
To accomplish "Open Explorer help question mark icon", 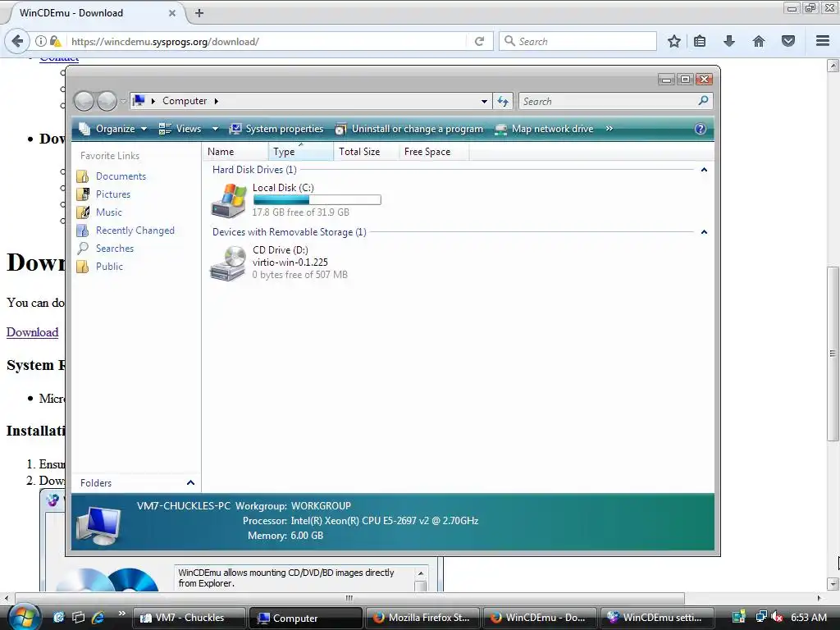I will (701, 129).
